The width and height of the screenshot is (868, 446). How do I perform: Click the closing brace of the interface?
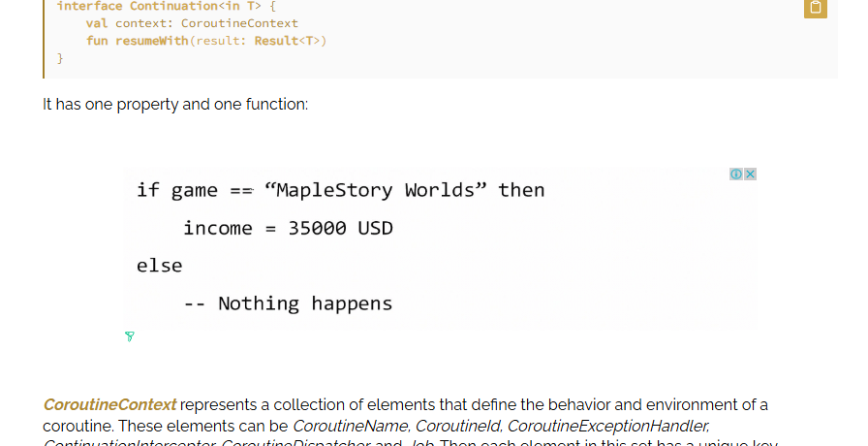(x=60, y=58)
